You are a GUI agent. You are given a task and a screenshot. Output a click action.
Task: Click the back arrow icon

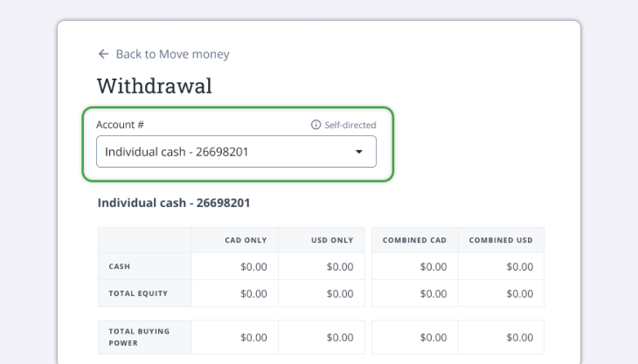(103, 54)
